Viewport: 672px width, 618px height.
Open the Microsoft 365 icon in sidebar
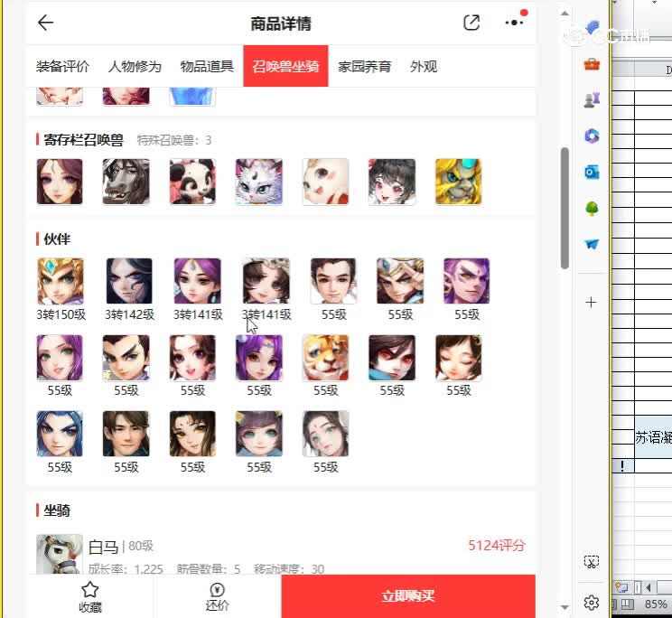tap(592, 136)
